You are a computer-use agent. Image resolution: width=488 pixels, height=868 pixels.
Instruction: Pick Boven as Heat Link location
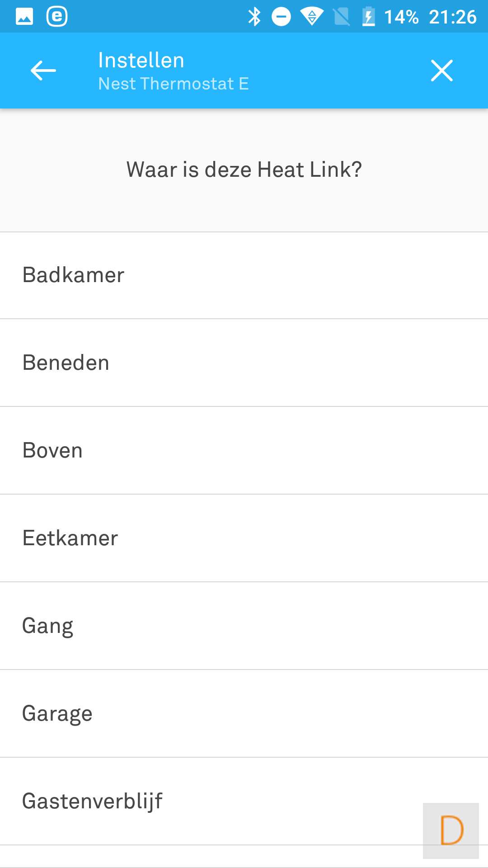coord(244,451)
